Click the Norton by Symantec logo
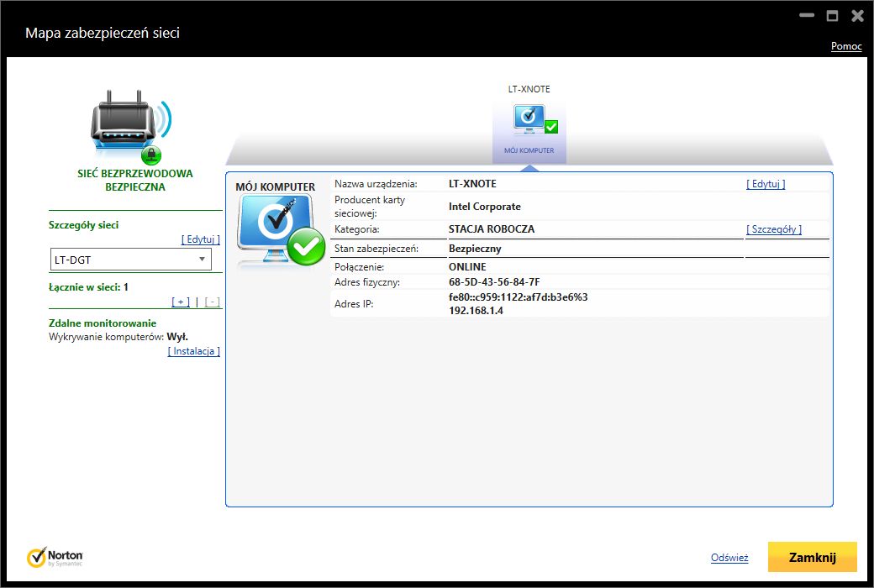Screen dimensions: 874x588 pyautogui.click(x=55, y=557)
